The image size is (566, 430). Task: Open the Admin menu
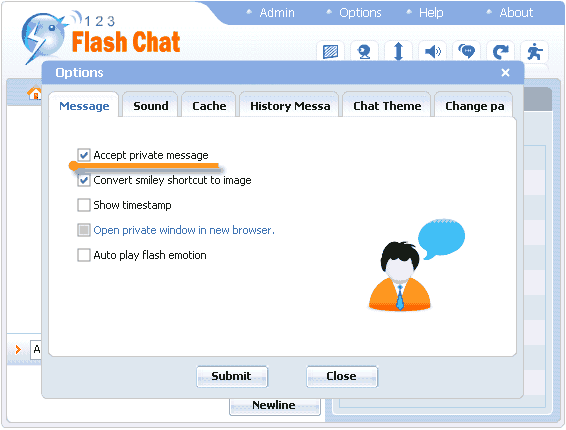click(x=277, y=13)
